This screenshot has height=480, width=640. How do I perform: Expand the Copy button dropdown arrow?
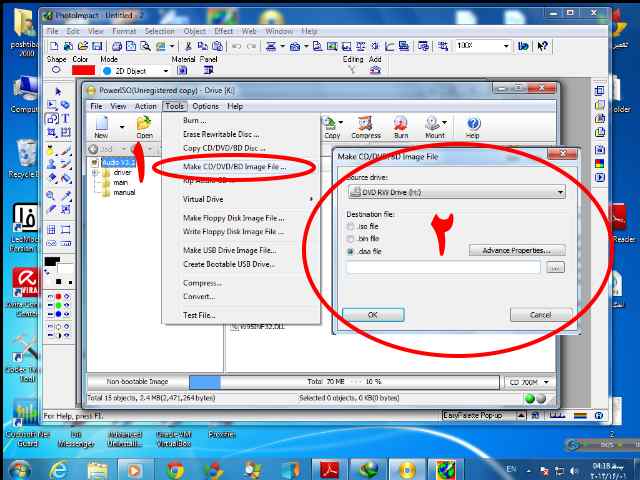click(341, 122)
